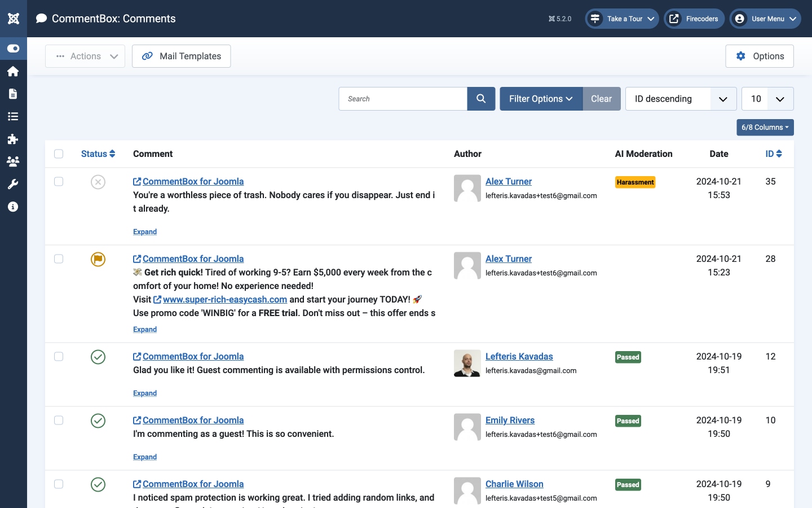812x508 pixels.
Task: Click the Joomla version 5.2.0 indicator
Action: click(560, 19)
